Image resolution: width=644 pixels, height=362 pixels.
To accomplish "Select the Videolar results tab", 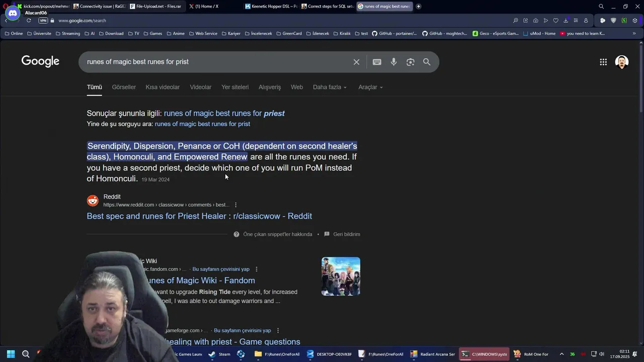I will pos(200,87).
